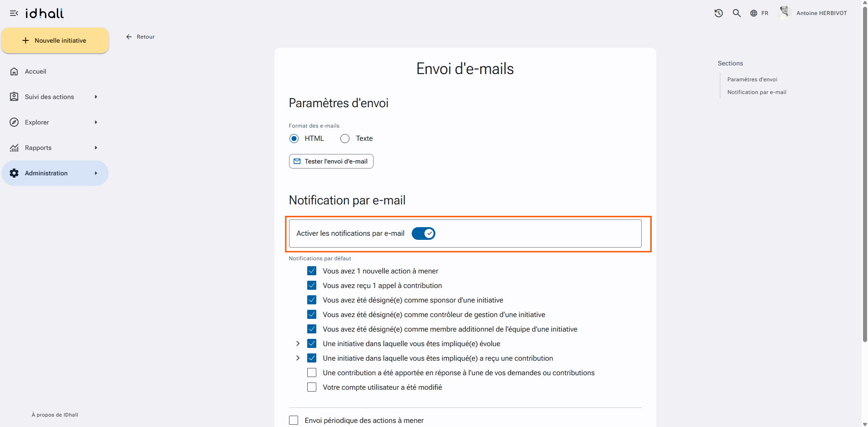
Task: Click the Accueil home icon
Action: [14, 71]
